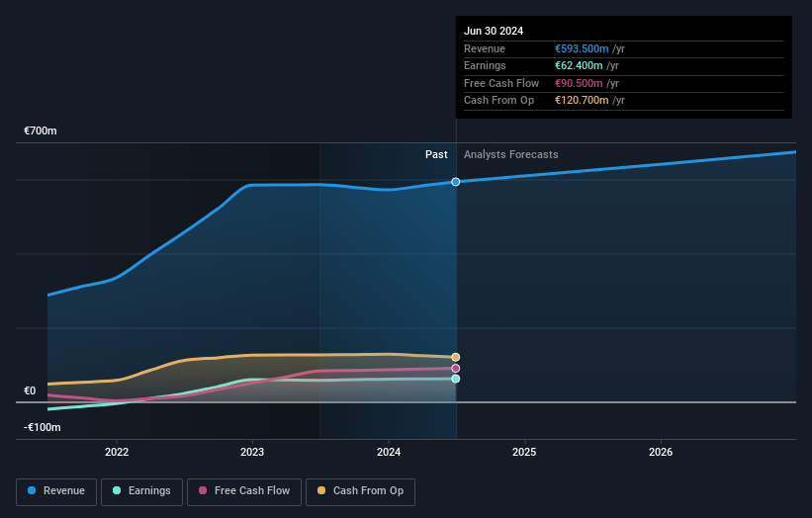Click the 2026 x-axis label

(661, 453)
